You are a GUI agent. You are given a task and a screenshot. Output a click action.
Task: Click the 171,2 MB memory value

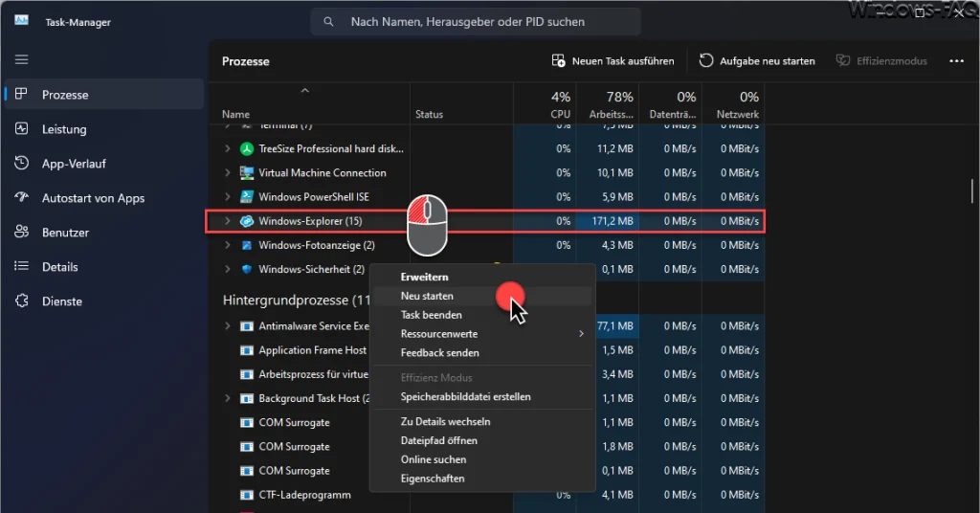tap(612, 221)
